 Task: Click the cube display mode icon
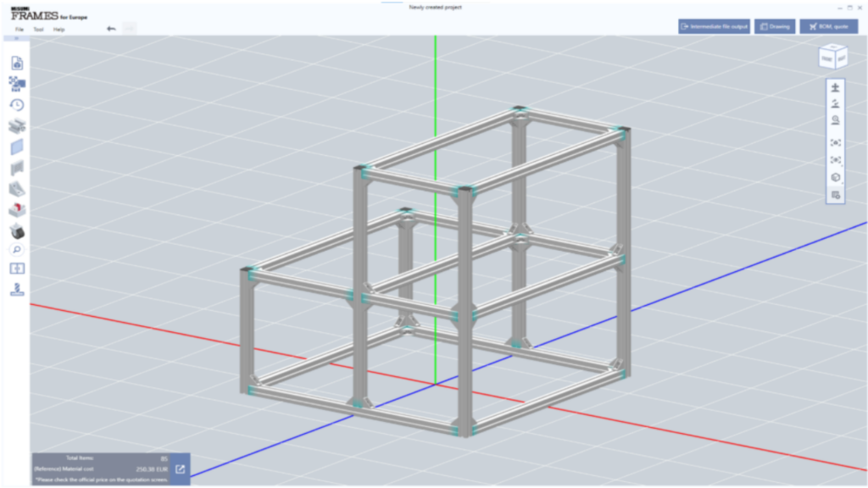click(836, 177)
